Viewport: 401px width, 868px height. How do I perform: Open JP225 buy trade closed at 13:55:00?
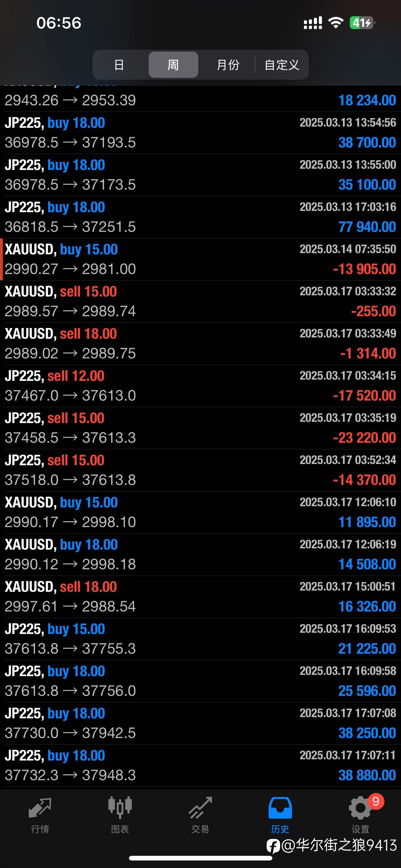[x=200, y=175]
